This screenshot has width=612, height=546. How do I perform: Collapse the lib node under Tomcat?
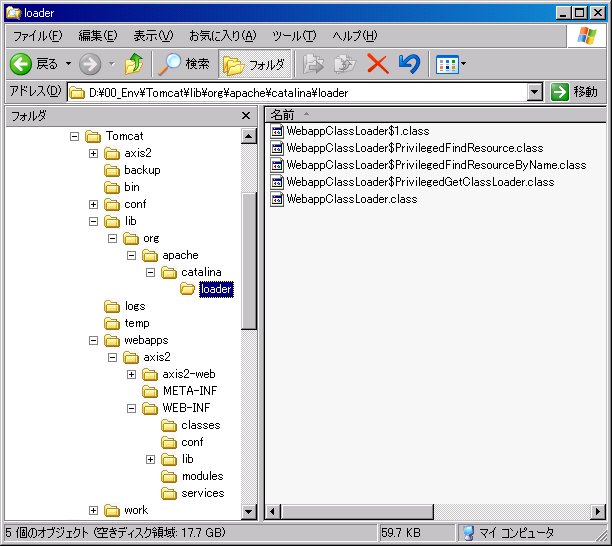point(93,222)
